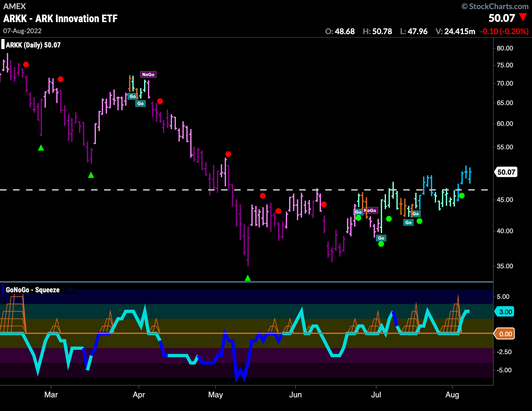This screenshot has height=411, width=532.
Task: Click the first red dot near the 75.00 level
Action: click(x=26, y=65)
